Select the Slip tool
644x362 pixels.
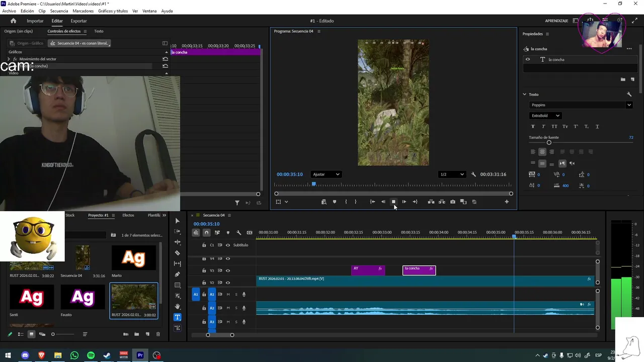coord(177,263)
